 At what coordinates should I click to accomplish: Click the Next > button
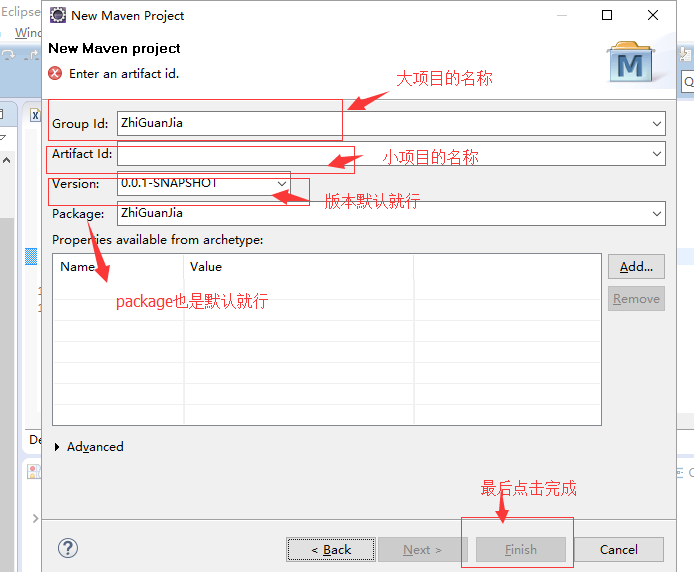[422, 549]
